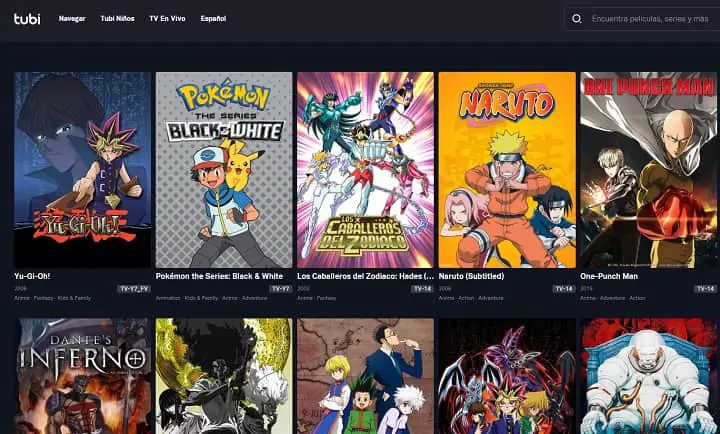
Task: Click the genre line under Naruto (Subtitled)
Action: pos(471,298)
